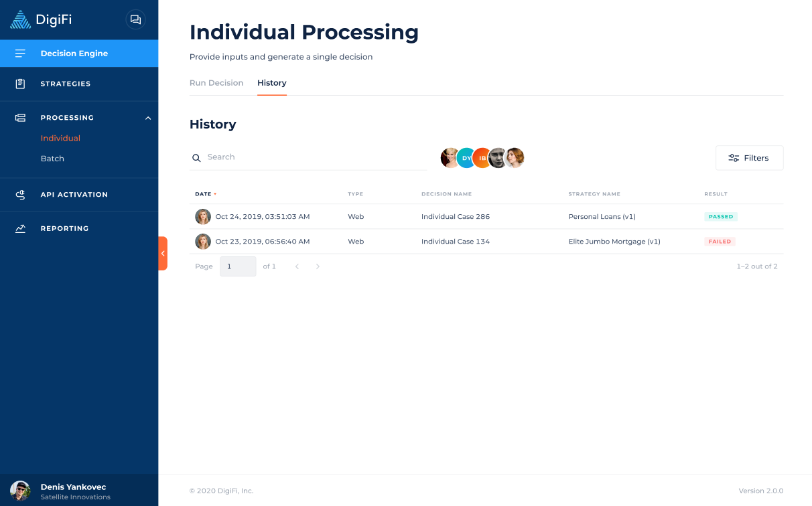Click the Processing stack icon

pyautogui.click(x=20, y=118)
